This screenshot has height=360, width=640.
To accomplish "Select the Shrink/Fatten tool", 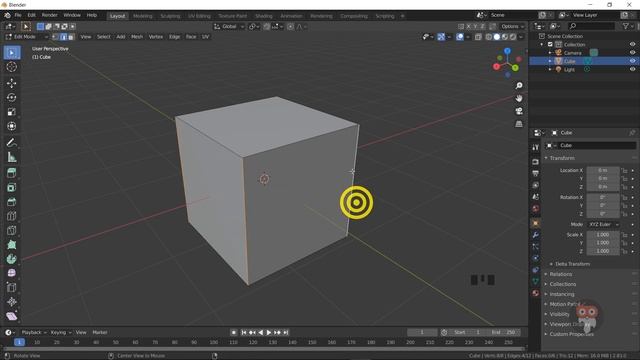I will click(12, 302).
